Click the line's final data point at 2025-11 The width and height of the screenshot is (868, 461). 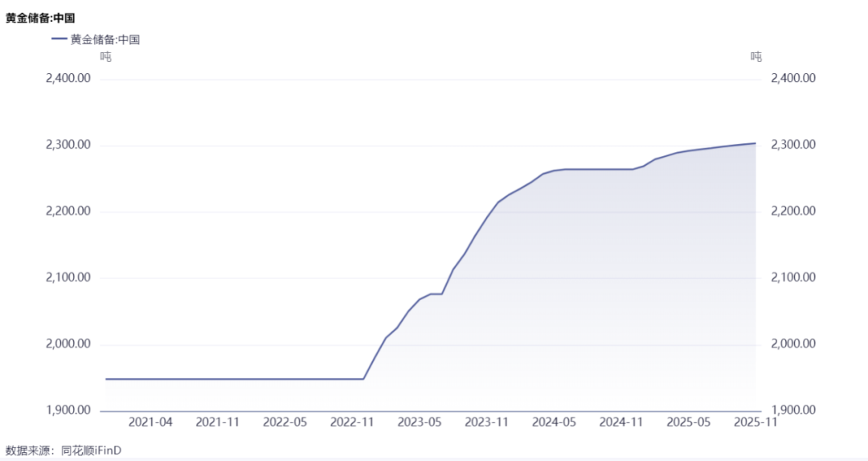point(755,143)
